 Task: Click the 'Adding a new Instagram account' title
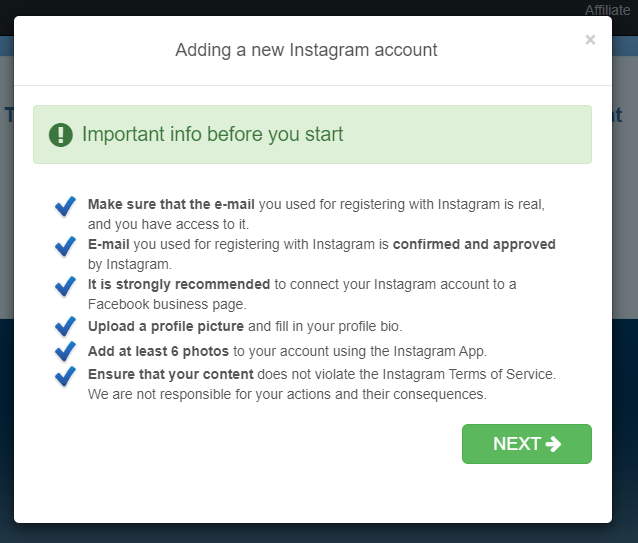tap(306, 49)
